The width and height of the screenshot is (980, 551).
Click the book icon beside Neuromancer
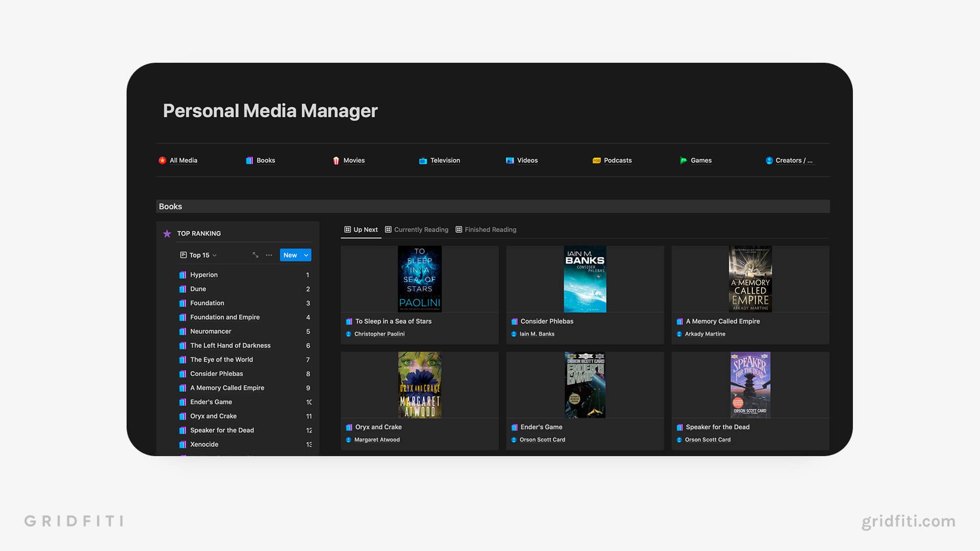tap(183, 331)
